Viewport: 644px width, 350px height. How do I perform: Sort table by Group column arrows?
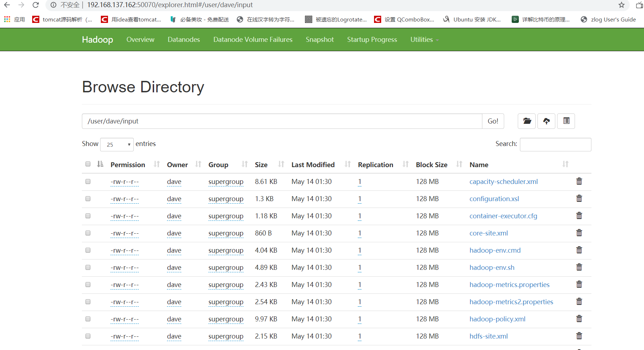[x=245, y=164]
